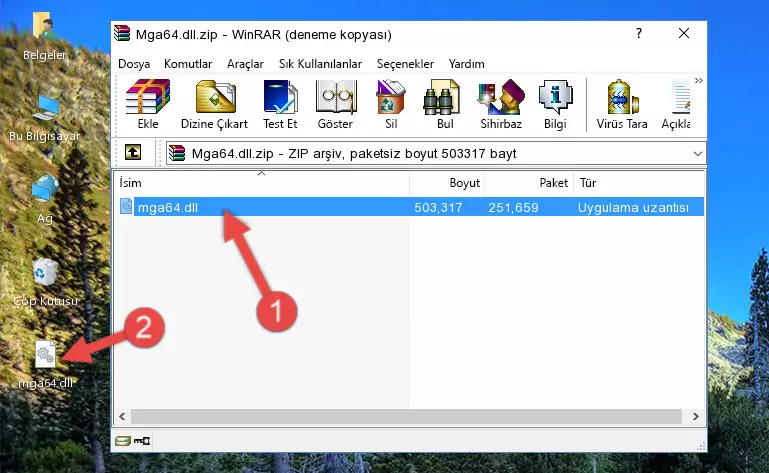Image resolution: width=769 pixels, height=473 pixels.
Task: Click the archive icon in address bar
Action: pyautogui.click(x=177, y=153)
